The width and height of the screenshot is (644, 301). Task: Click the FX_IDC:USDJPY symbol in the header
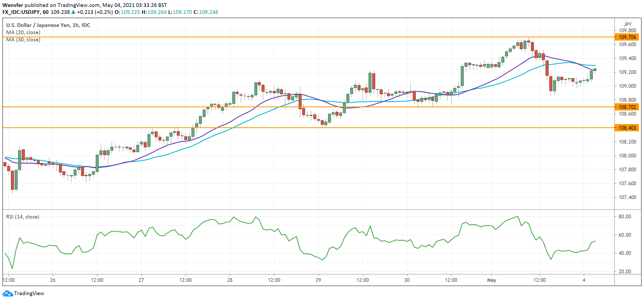point(21,12)
